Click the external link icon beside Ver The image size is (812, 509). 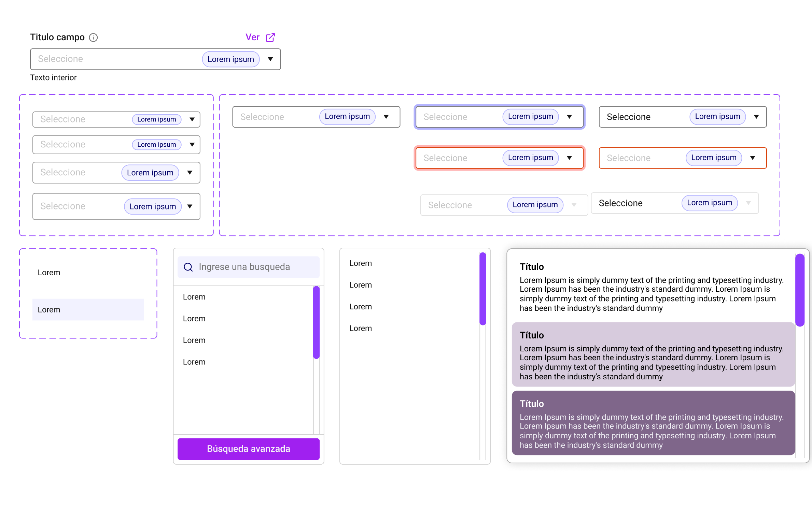(270, 38)
